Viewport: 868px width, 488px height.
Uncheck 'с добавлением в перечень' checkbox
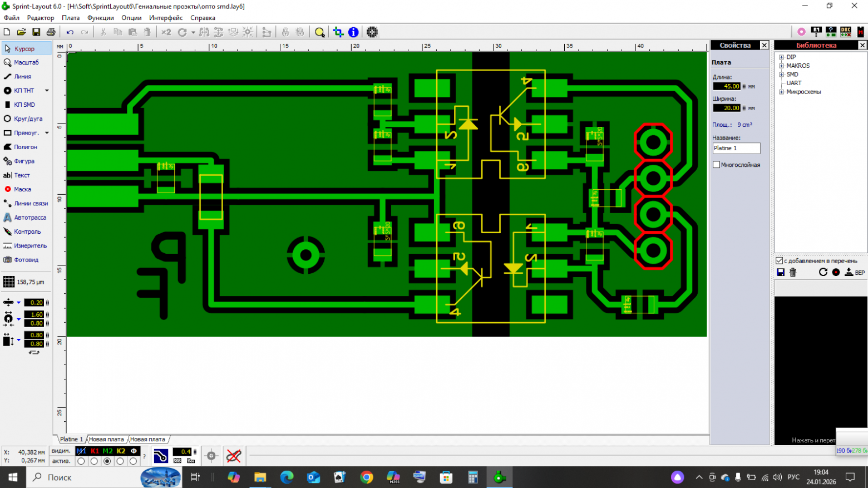tap(780, 260)
